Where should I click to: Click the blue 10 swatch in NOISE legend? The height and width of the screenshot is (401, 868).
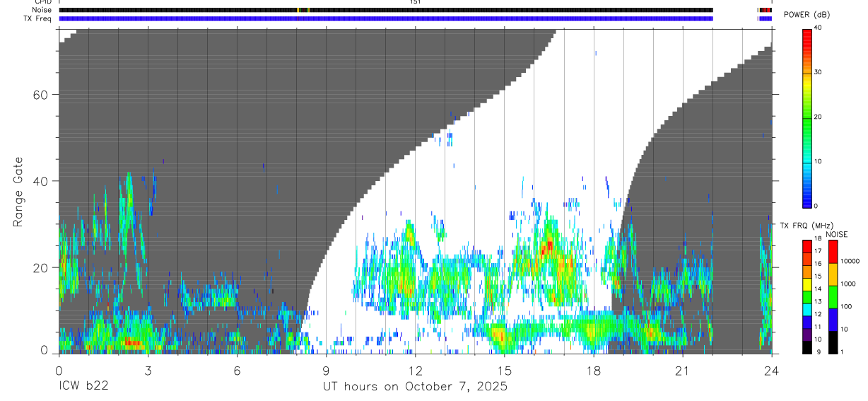point(833,320)
